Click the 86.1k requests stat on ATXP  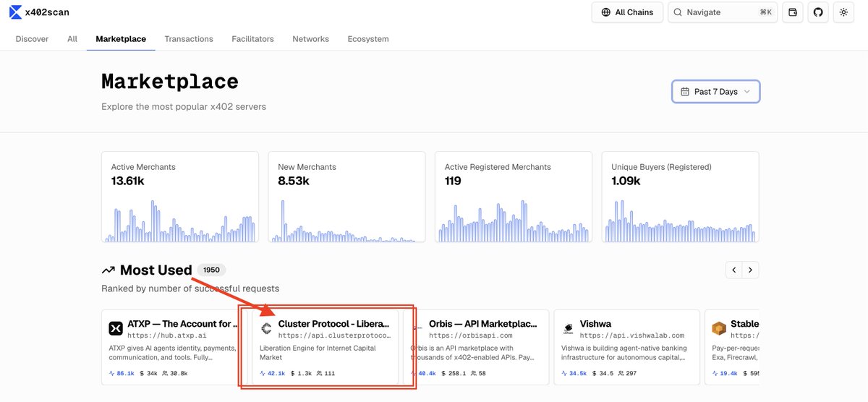pos(122,374)
